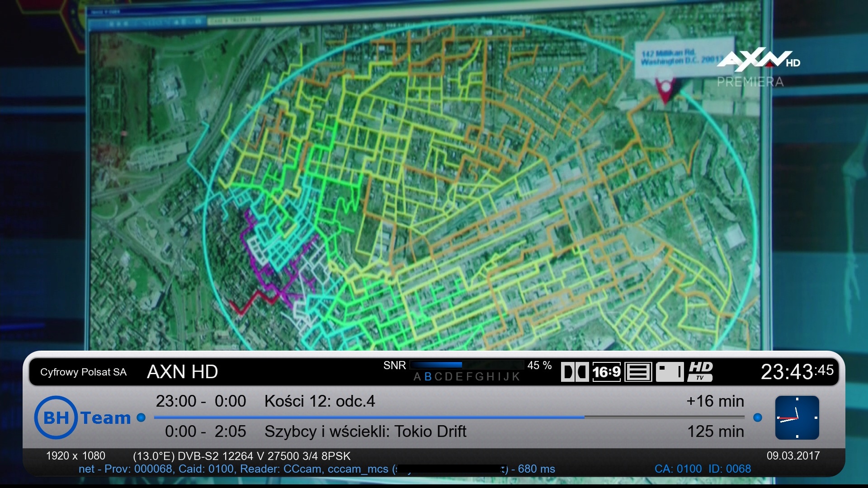
Task: Click the provider Cyfrowy Polsat SA
Action: pyautogui.click(x=83, y=372)
